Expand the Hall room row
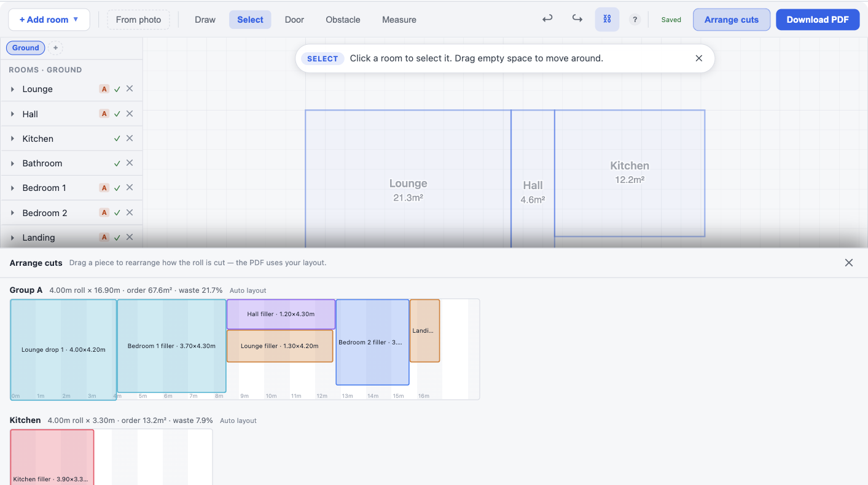This screenshot has height=485, width=868. click(x=12, y=114)
